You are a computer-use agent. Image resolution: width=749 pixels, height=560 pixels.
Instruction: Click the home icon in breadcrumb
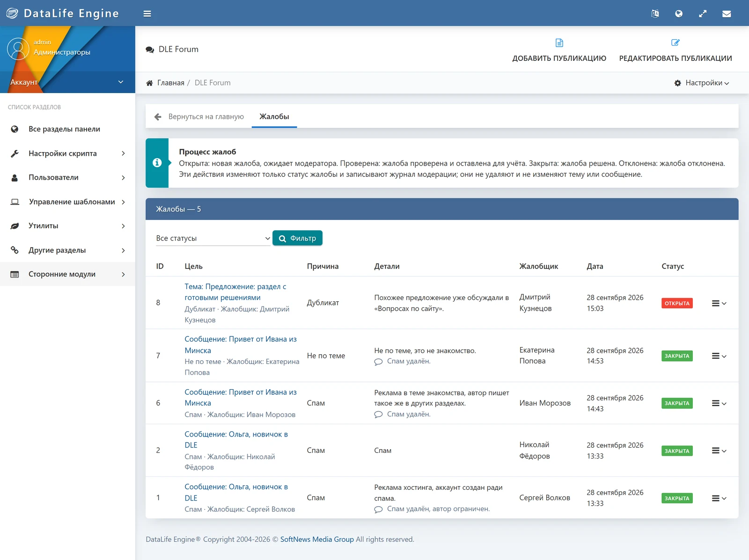click(x=149, y=83)
